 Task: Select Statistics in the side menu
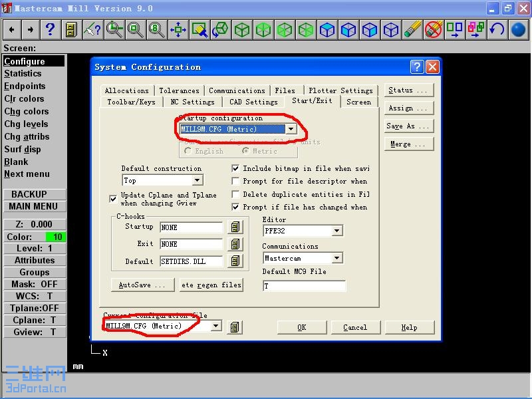(x=23, y=73)
